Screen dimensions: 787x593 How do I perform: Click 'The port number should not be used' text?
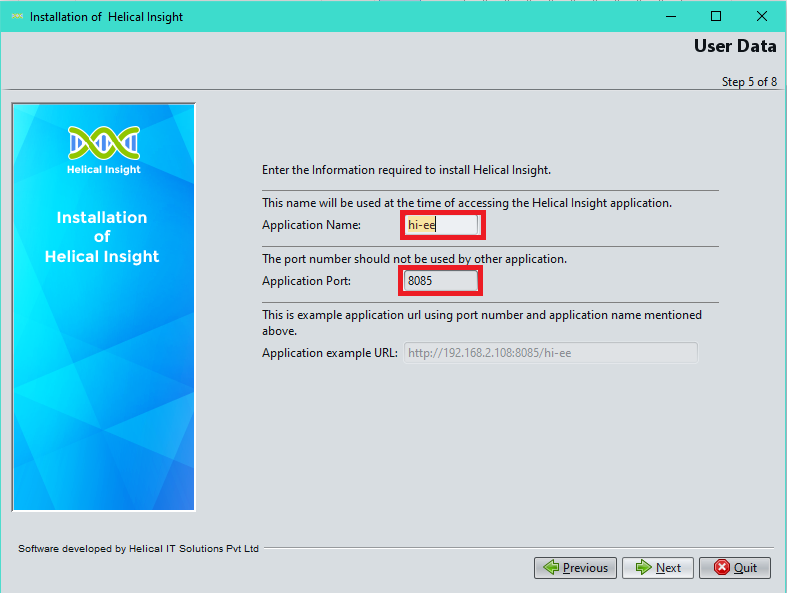[415, 259]
